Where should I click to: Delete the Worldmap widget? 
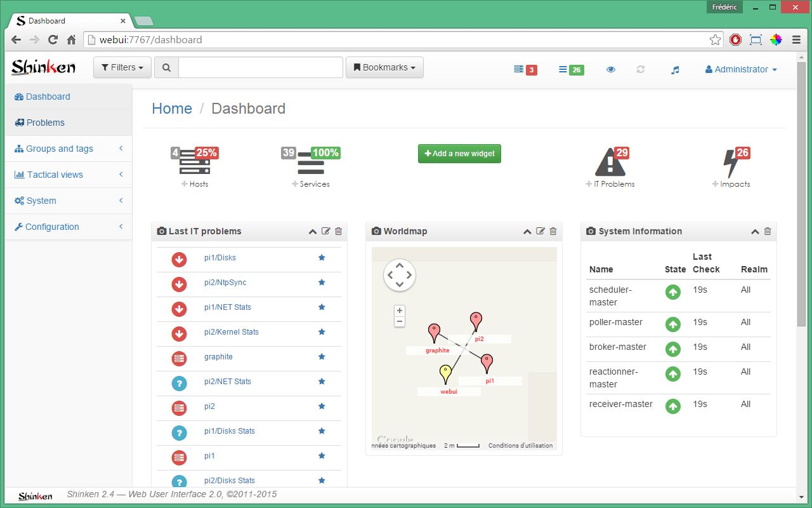(553, 231)
